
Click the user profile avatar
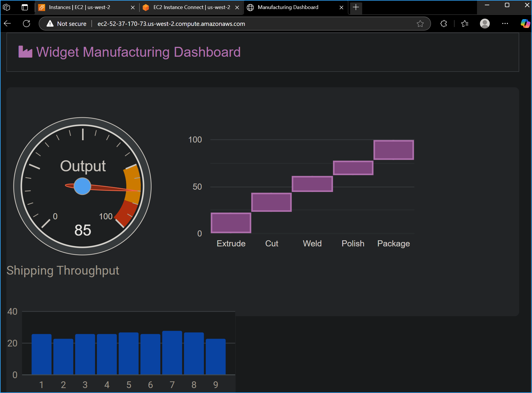tap(485, 24)
